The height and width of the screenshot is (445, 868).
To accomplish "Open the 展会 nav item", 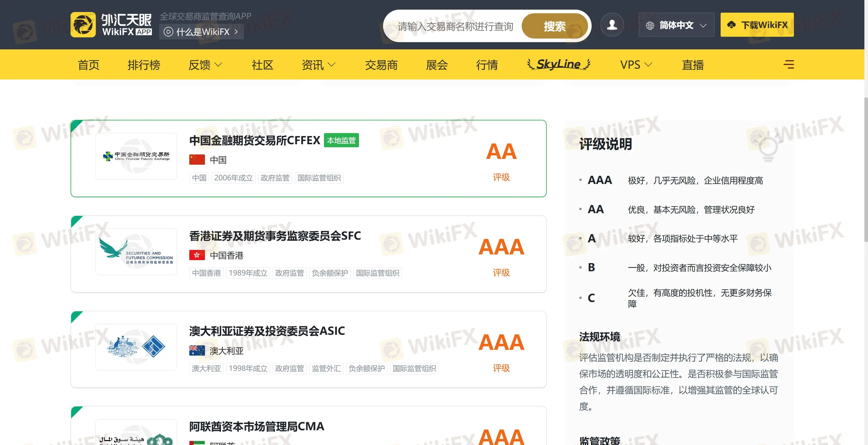I will [x=437, y=65].
